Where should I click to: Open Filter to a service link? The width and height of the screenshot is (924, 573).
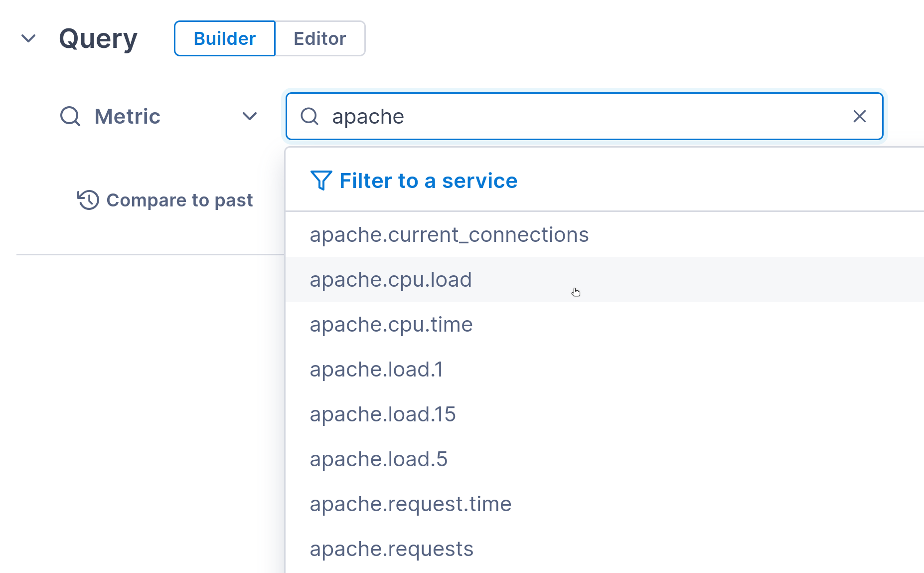click(428, 181)
